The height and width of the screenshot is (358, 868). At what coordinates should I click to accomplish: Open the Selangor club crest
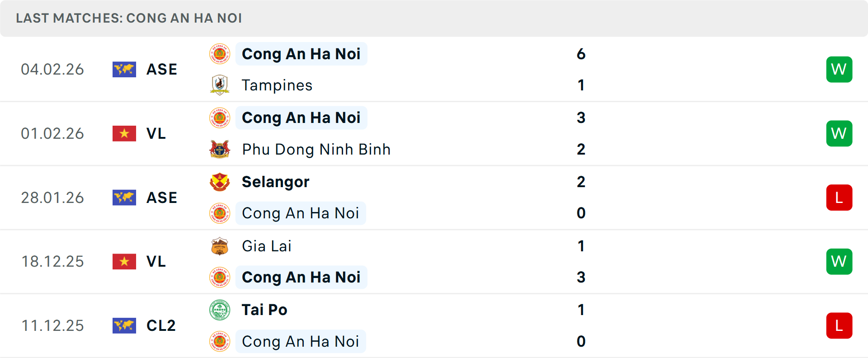point(220,182)
